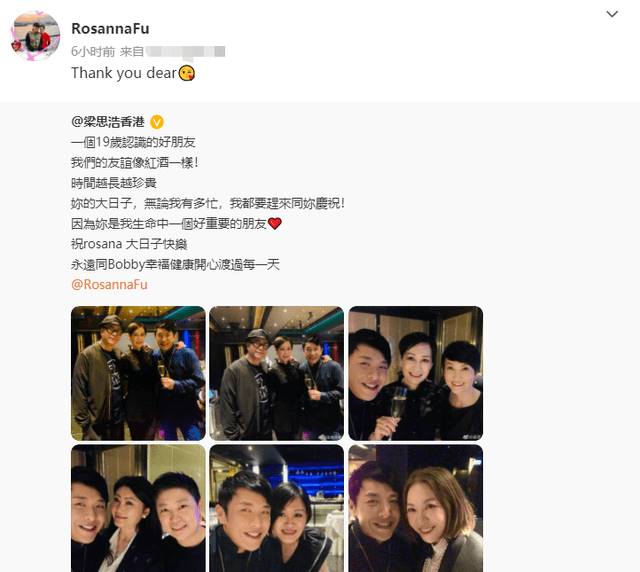Click the red heart emoji in repost

[275, 224]
